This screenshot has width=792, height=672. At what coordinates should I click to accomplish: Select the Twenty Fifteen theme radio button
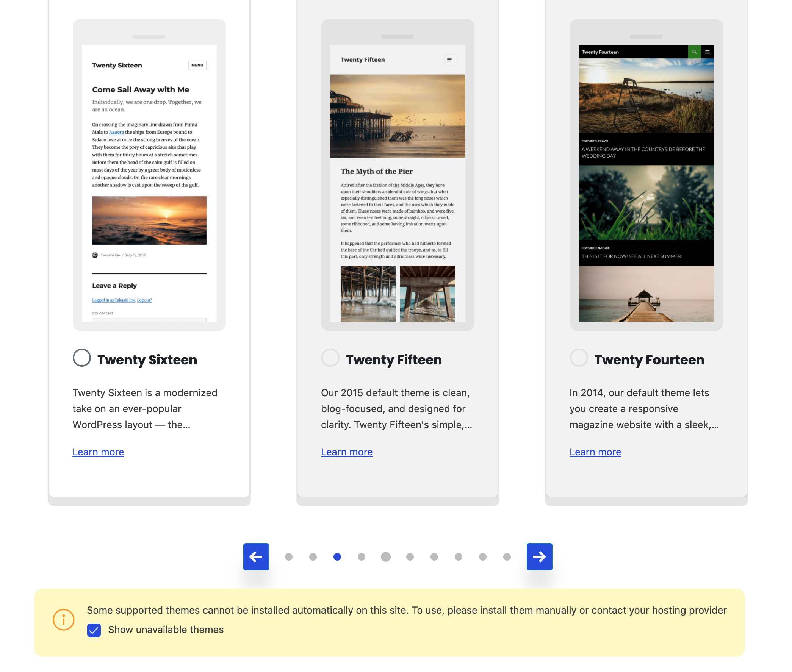[x=330, y=357]
